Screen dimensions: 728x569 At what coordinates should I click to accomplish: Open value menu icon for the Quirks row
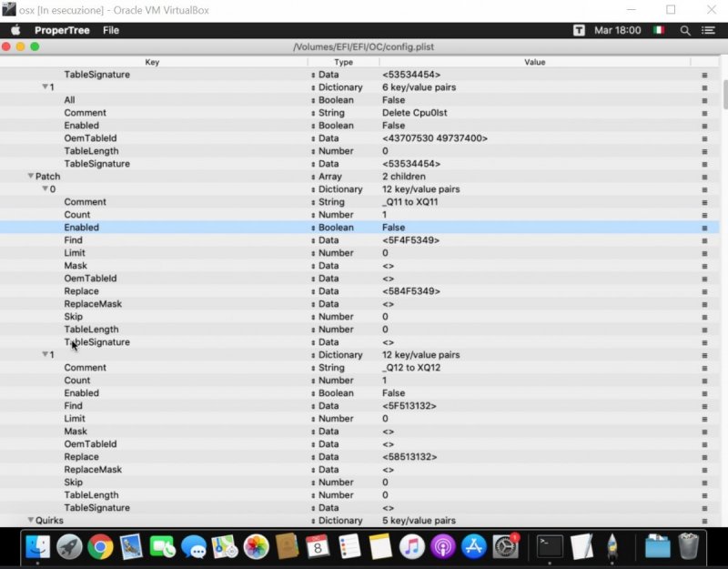point(704,521)
